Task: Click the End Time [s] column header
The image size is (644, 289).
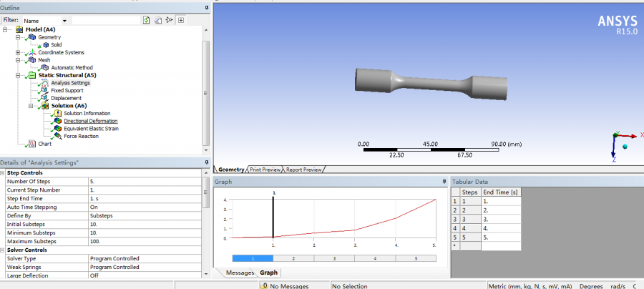Action: tap(501, 192)
